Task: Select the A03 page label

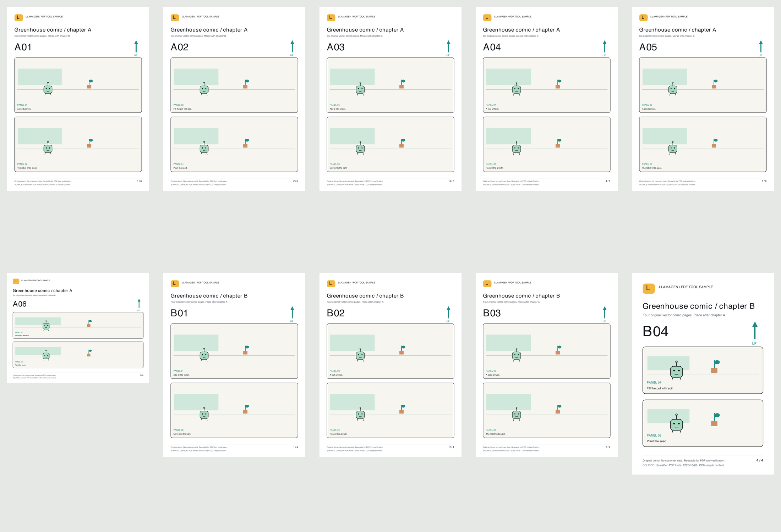Action: tap(336, 47)
